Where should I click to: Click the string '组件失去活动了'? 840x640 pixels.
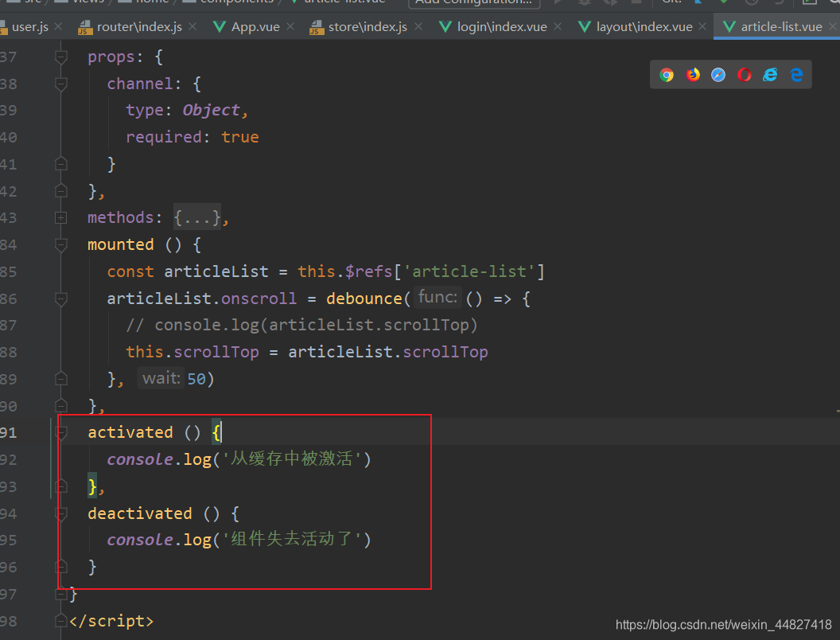[291, 539]
